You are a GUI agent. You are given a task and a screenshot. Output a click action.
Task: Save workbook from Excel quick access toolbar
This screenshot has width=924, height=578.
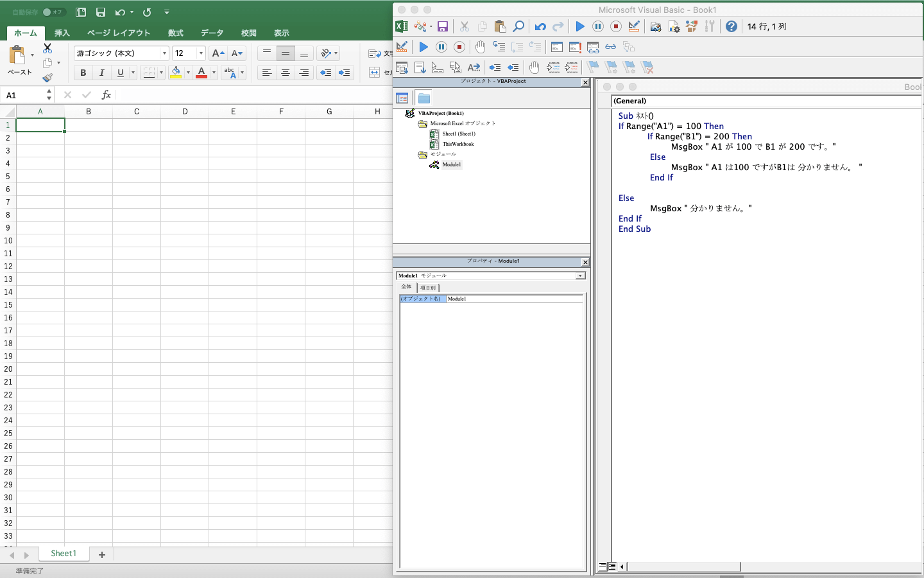(101, 12)
